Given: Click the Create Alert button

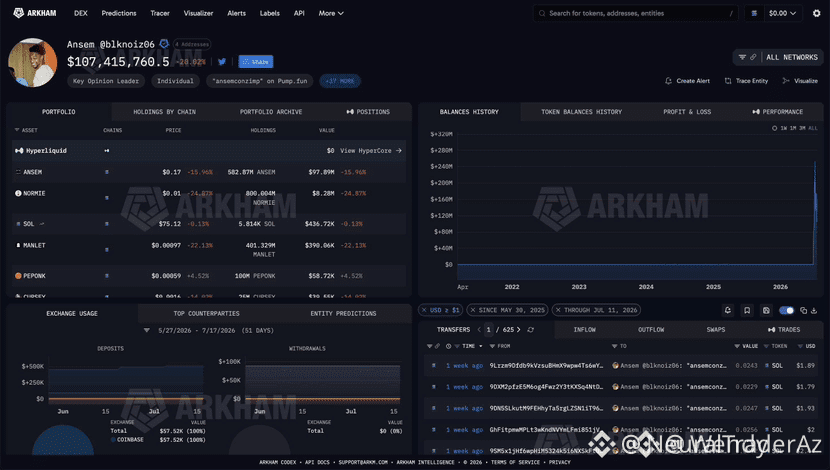Looking at the screenshot, I should [x=687, y=81].
